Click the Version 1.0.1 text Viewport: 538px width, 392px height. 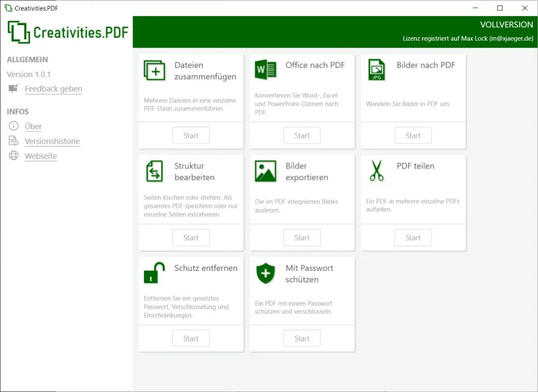click(x=28, y=74)
